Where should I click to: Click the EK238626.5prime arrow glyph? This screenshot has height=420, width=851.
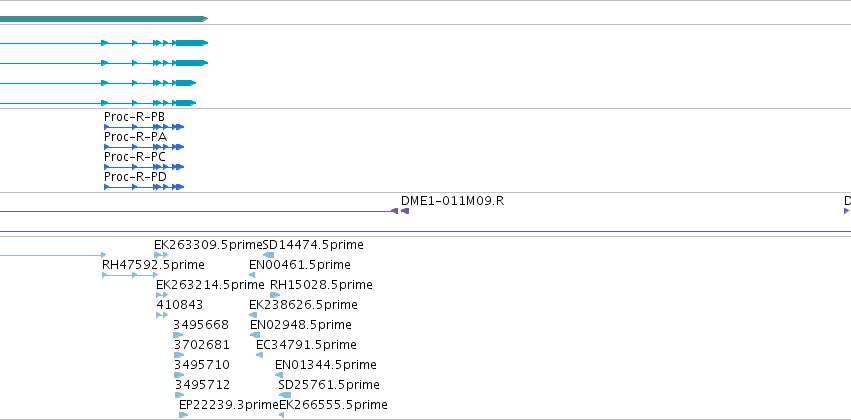click(x=253, y=315)
